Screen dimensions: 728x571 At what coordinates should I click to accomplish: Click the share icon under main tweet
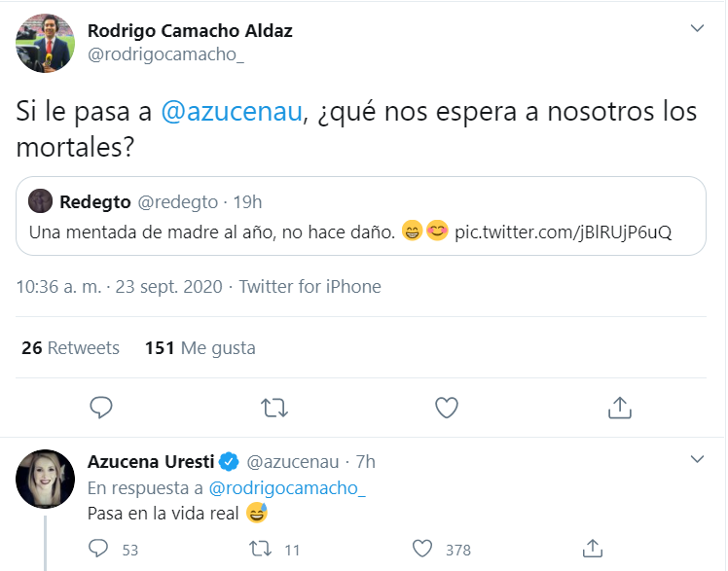[619, 407]
